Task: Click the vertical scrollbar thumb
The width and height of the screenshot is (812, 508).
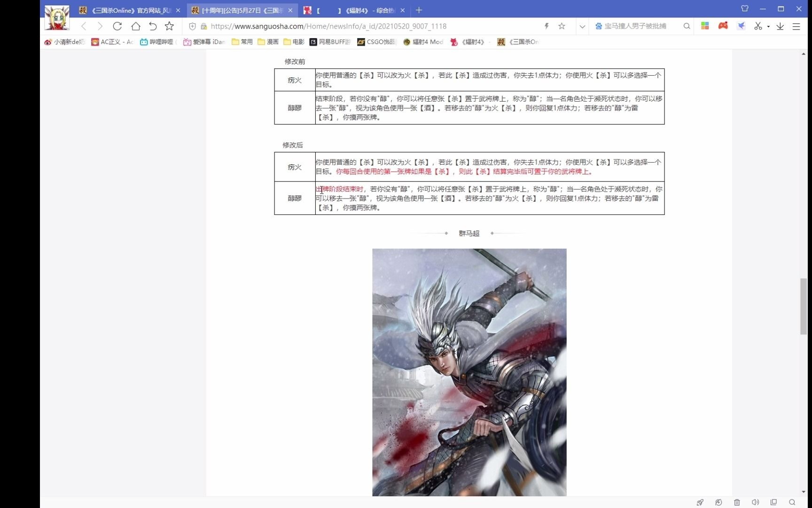Action: coord(804,306)
